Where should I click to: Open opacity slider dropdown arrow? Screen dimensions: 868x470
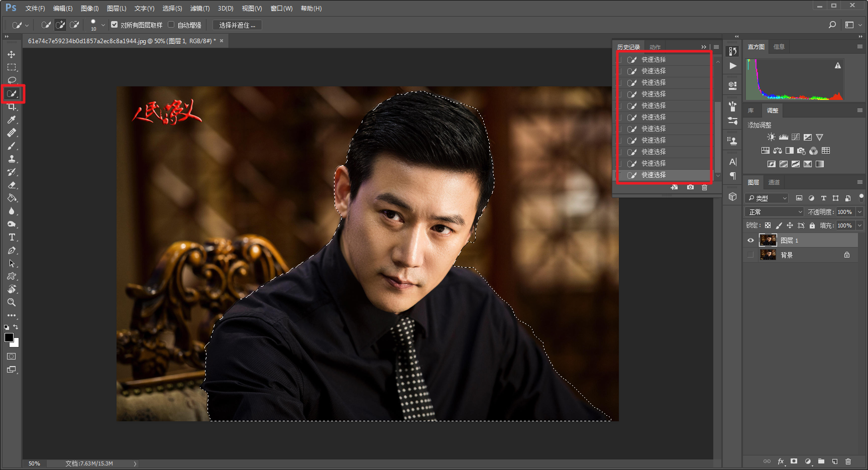click(x=859, y=212)
